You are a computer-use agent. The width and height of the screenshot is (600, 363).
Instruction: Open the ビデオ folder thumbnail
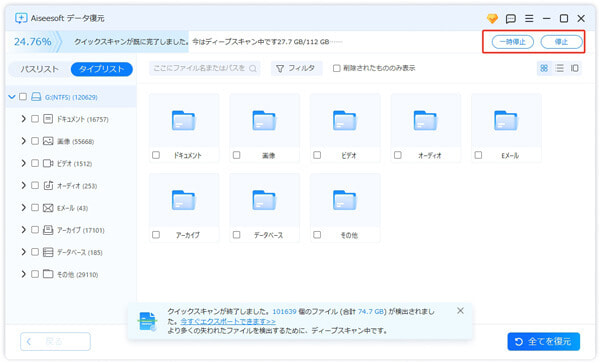coord(345,120)
